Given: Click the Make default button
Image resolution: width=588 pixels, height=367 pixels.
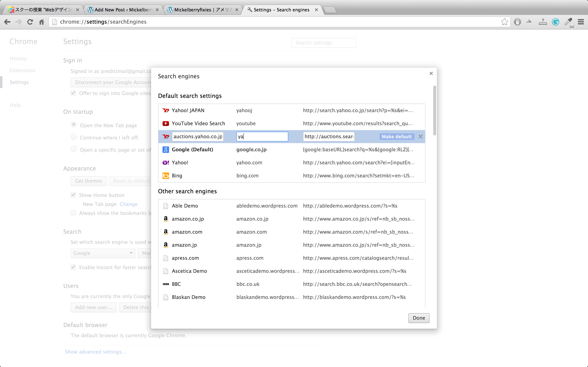Looking at the screenshot, I should point(396,137).
